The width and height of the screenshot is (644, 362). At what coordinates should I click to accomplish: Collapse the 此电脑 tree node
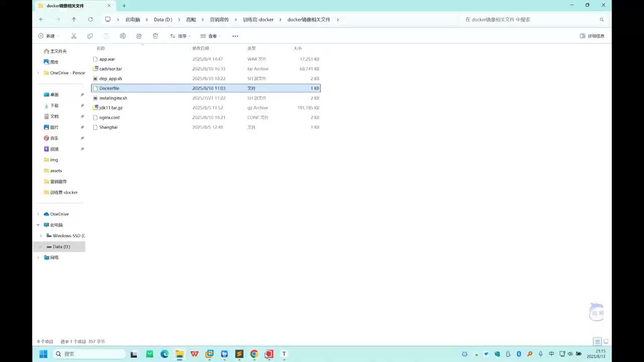(x=38, y=225)
